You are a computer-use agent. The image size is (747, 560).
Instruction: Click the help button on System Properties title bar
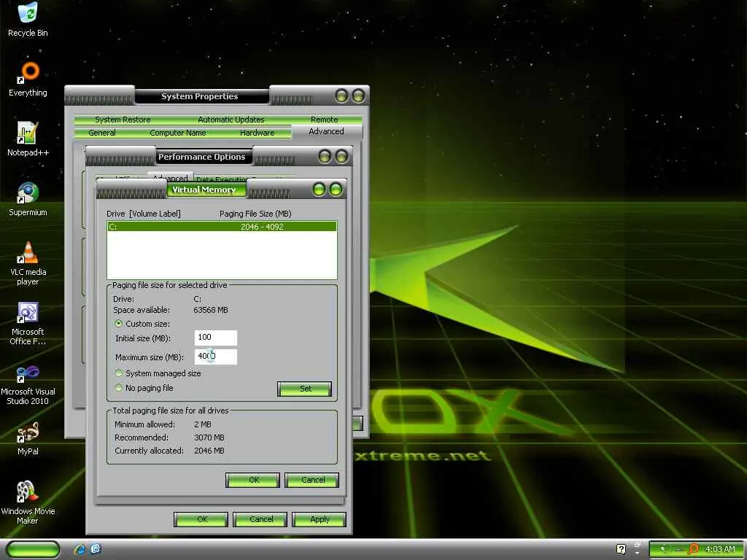click(341, 96)
